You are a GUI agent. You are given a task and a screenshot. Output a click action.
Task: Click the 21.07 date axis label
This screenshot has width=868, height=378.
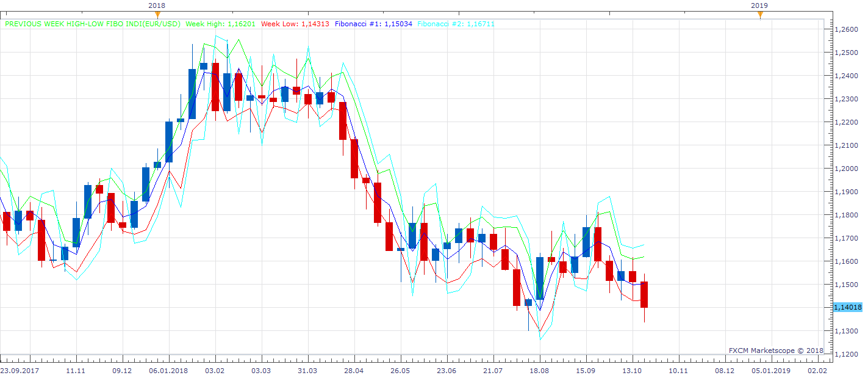493,371
